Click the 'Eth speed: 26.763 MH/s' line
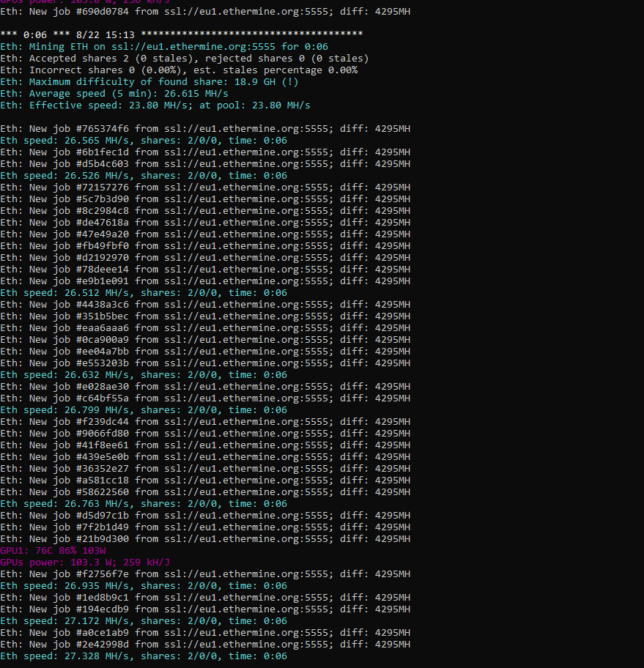The image size is (644, 668). click(x=144, y=503)
